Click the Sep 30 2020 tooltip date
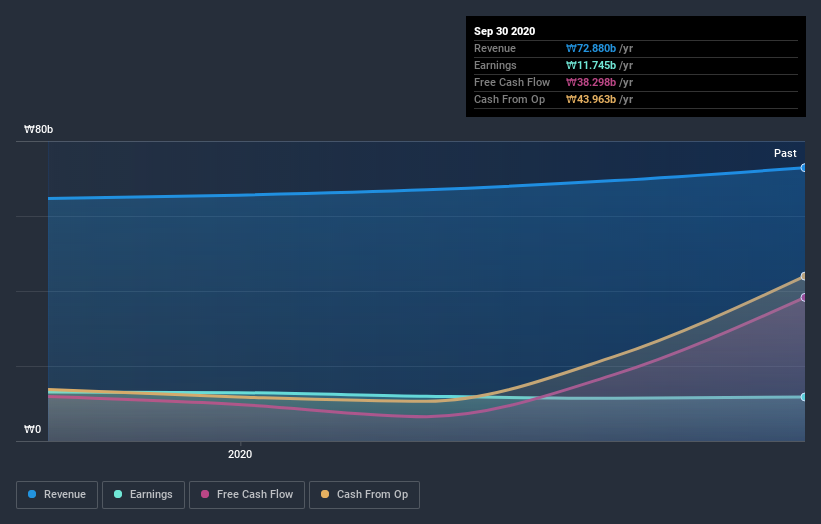 (x=504, y=31)
